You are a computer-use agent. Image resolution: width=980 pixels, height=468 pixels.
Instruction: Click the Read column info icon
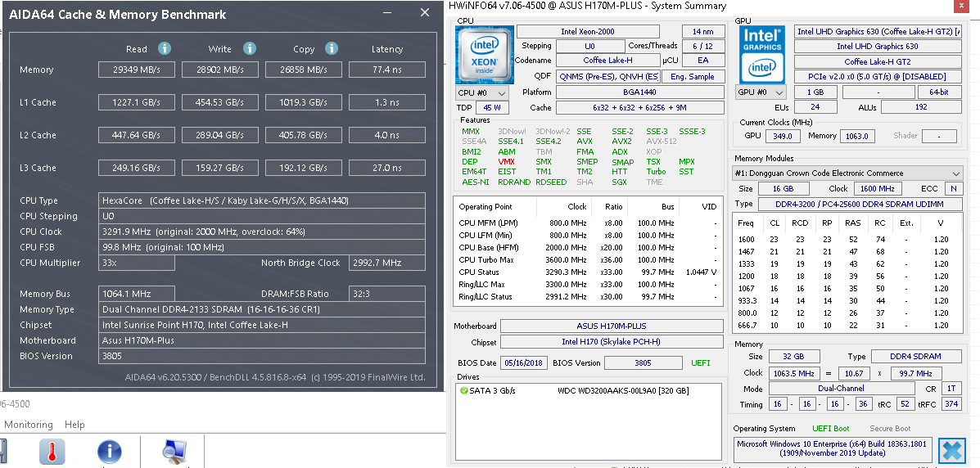[164, 49]
